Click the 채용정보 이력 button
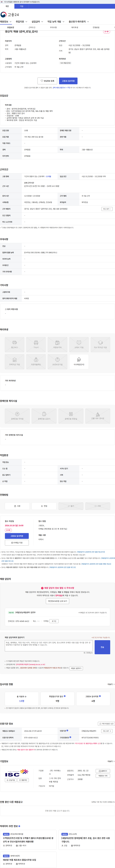 click(103, 776)
